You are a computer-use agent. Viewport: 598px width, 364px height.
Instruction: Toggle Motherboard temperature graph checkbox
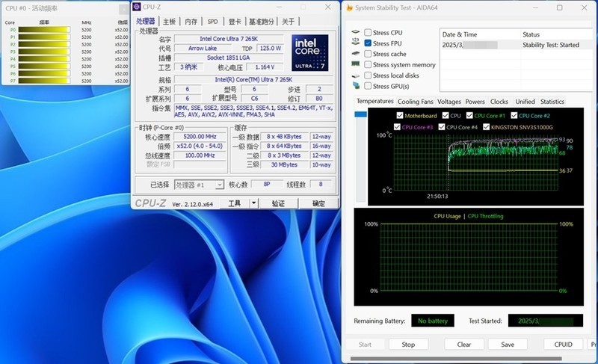tap(400, 116)
